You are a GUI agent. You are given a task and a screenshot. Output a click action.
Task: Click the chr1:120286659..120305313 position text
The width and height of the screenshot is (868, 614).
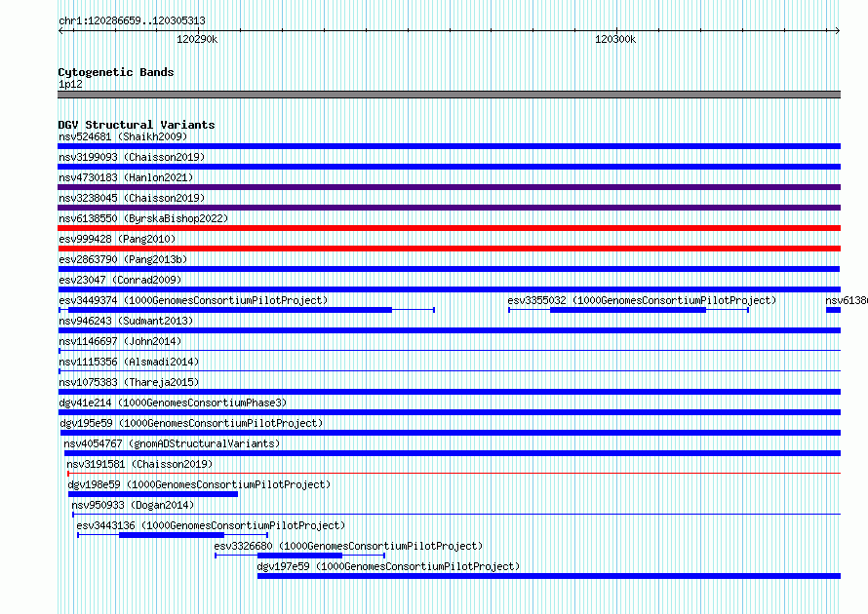pos(132,20)
